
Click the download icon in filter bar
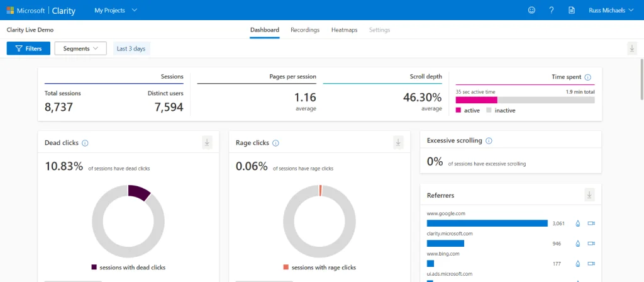point(632,48)
